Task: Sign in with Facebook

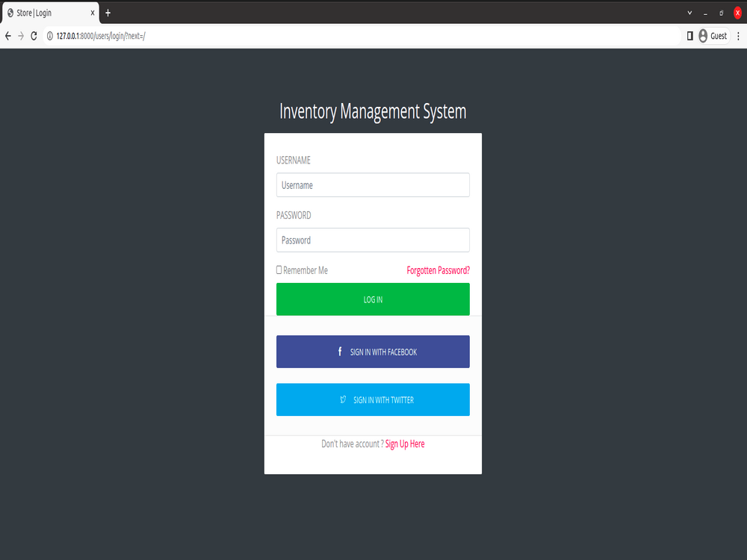Action: [373, 352]
